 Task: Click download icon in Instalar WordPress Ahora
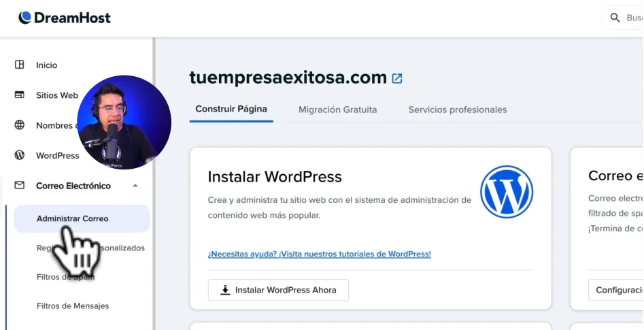(x=225, y=290)
